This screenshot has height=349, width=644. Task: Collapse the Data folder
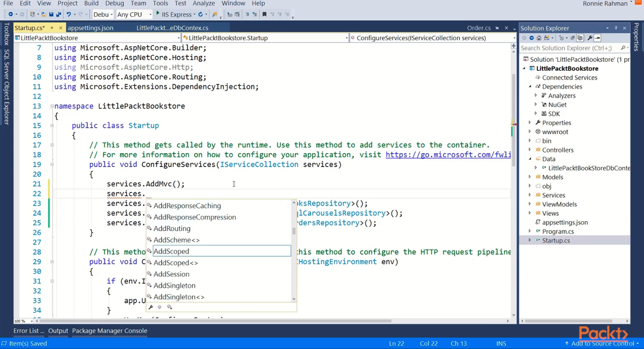[530, 159]
